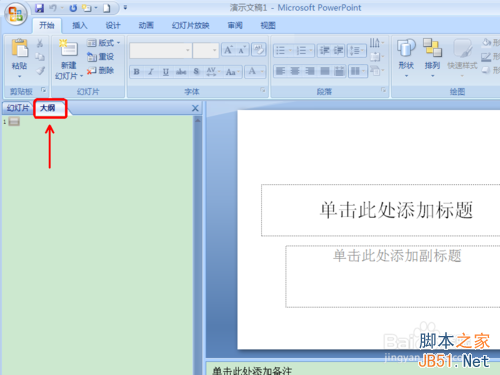Viewport: 500px width, 375px height.
Task: Open the Aa change case menu
Action: pyautogui.click(x=232, y=72)
